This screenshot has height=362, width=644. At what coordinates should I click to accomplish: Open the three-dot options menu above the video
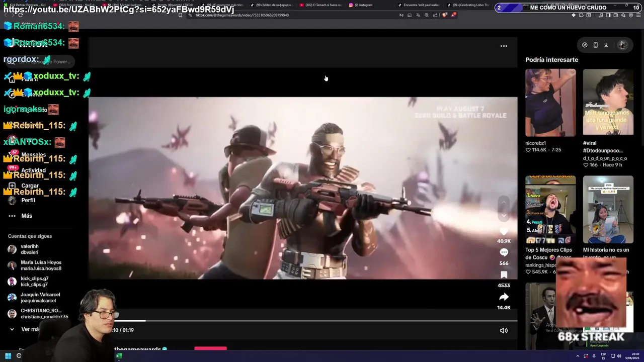[x=504, y=46]
